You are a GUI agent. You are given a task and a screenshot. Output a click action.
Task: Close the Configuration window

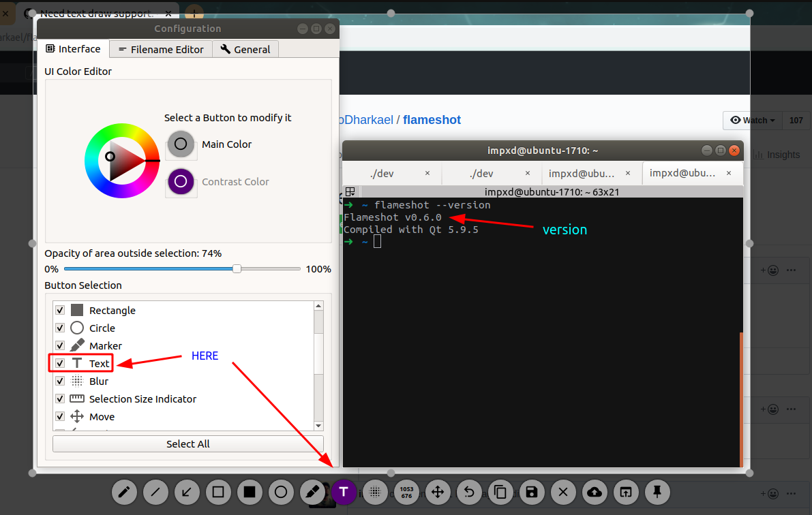pos(329,29)
